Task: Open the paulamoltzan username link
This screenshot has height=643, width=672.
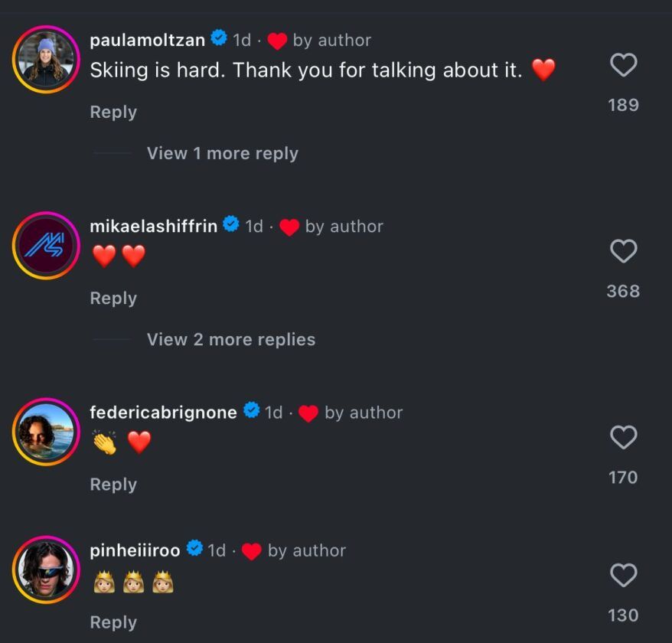Action: [x=148, y=40]
